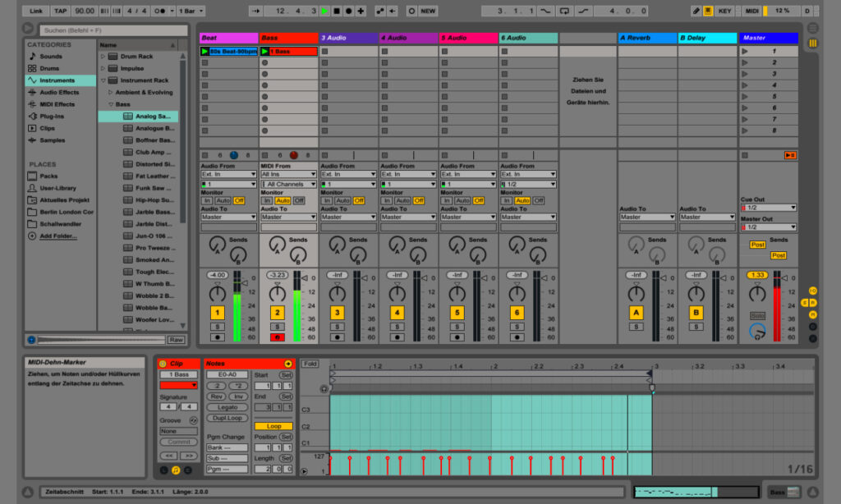
Task: Open Cue Out dropdown in Master
Action: pos(768,208)
